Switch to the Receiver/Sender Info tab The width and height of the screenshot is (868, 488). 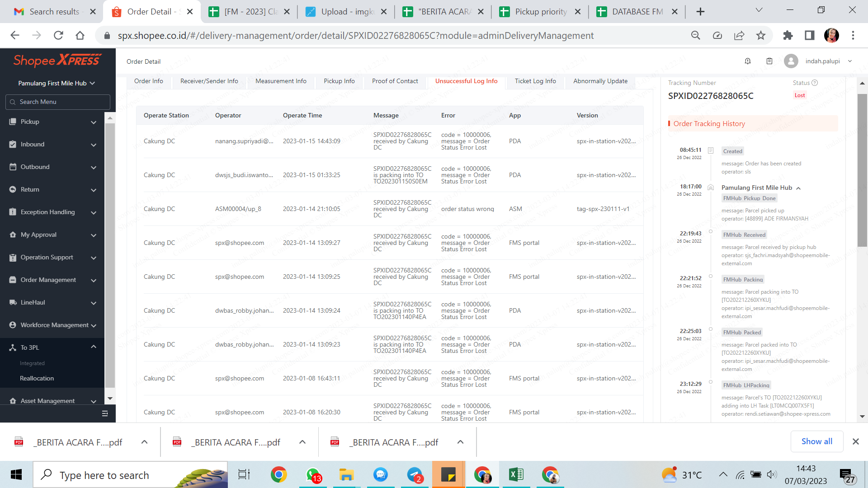pos(209,81)
